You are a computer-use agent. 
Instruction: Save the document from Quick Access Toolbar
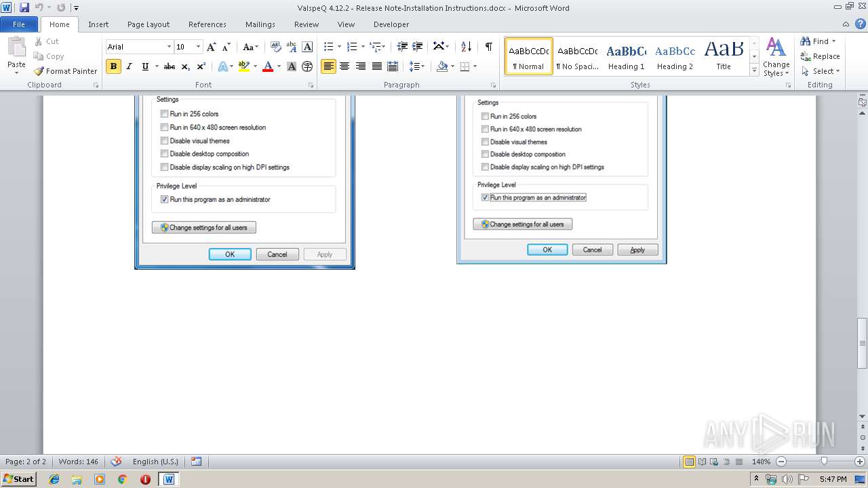tap(24, 7)
